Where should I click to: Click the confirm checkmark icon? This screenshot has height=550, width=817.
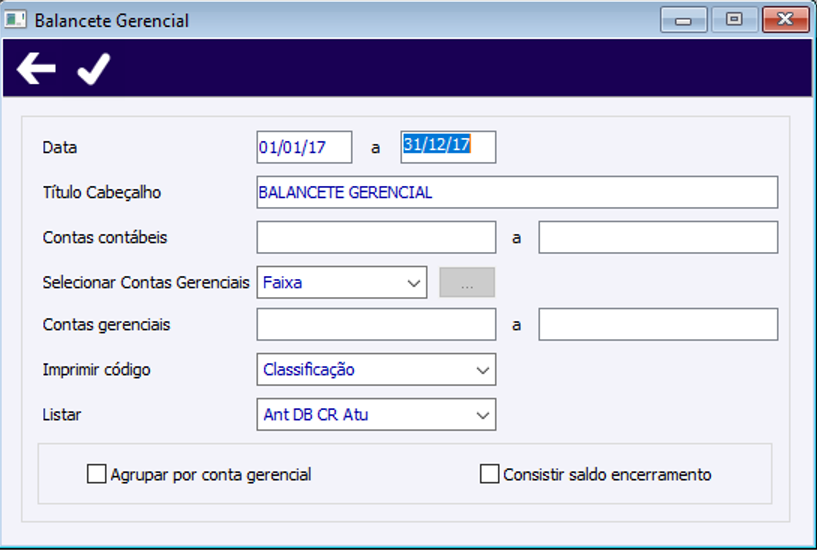pyautogui.click(x=93, y=69)
